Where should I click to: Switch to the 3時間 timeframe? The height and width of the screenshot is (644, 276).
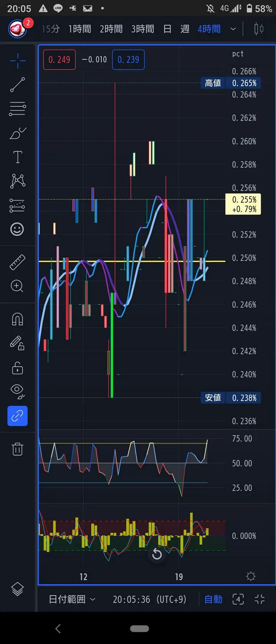(143, 29)
